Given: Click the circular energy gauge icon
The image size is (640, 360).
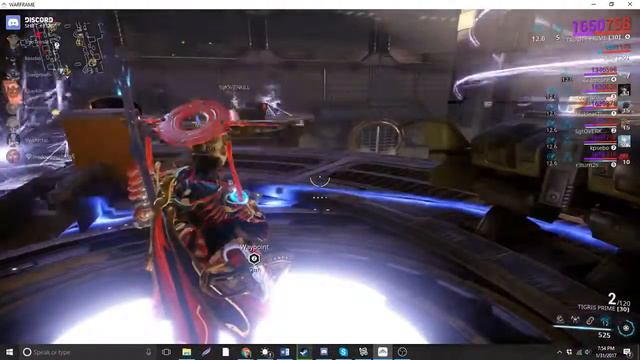Looking at the screenshot, I should 626,328.
